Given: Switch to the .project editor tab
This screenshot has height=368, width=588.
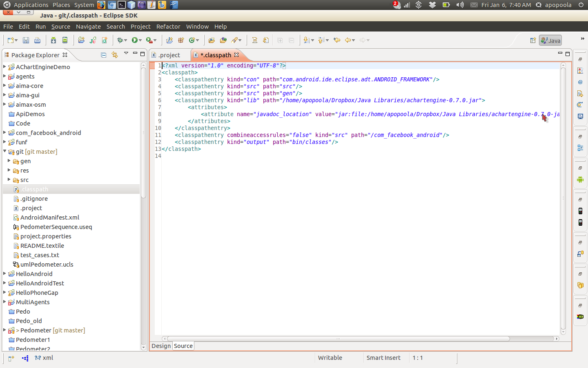Looking at the screenshot, I should pyautogui.click(x=169, y=55).
